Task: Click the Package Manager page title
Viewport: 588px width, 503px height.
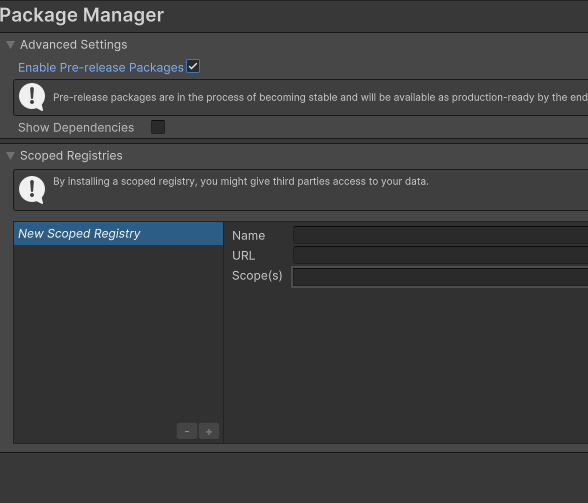Action: point(82,15)
